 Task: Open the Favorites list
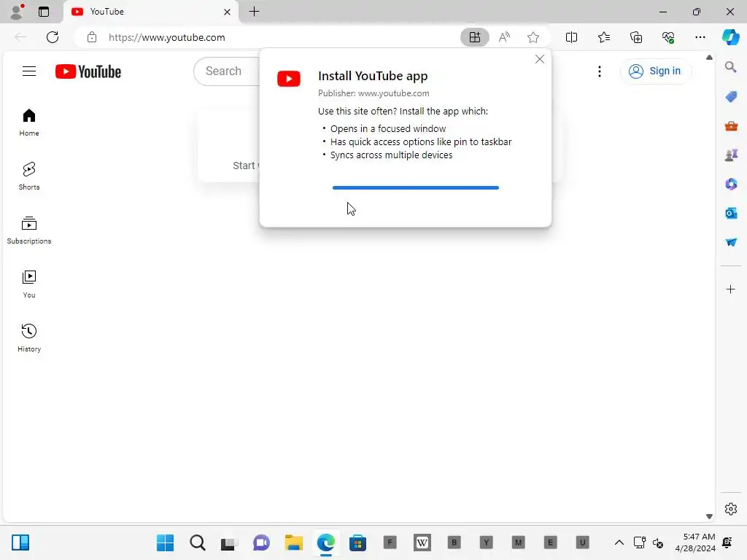[x=603, y=37]
